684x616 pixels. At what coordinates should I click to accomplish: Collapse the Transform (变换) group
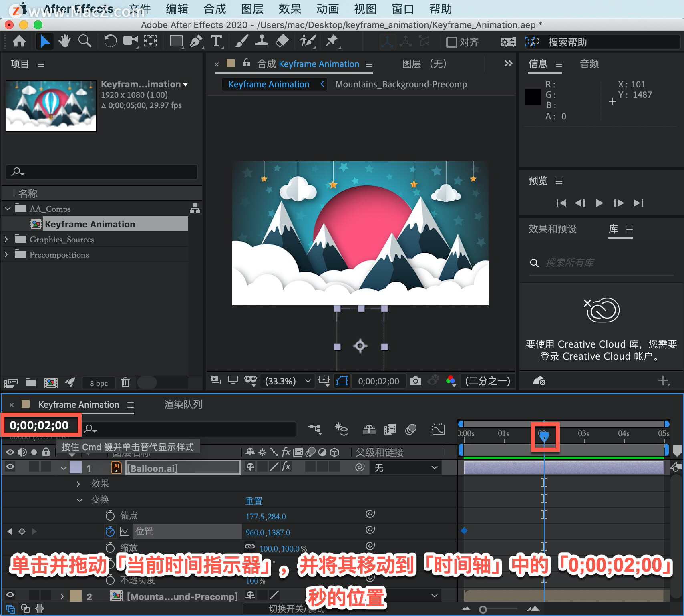click(80, 500)
